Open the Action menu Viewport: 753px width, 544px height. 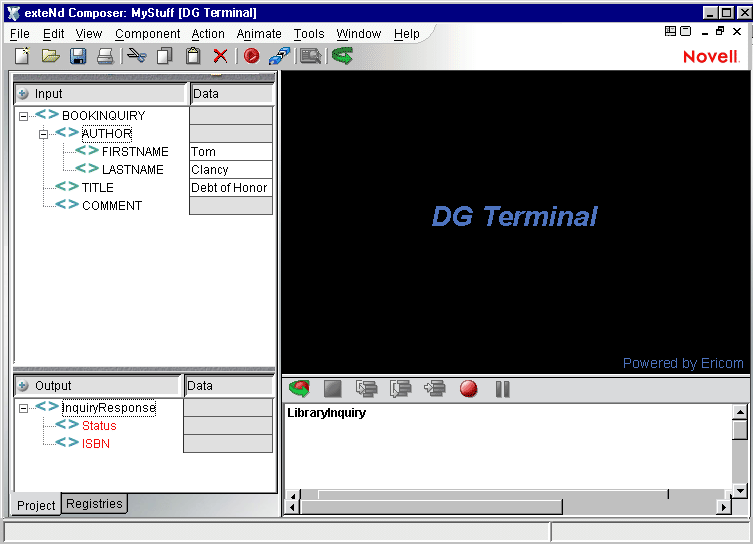(208, 34)
